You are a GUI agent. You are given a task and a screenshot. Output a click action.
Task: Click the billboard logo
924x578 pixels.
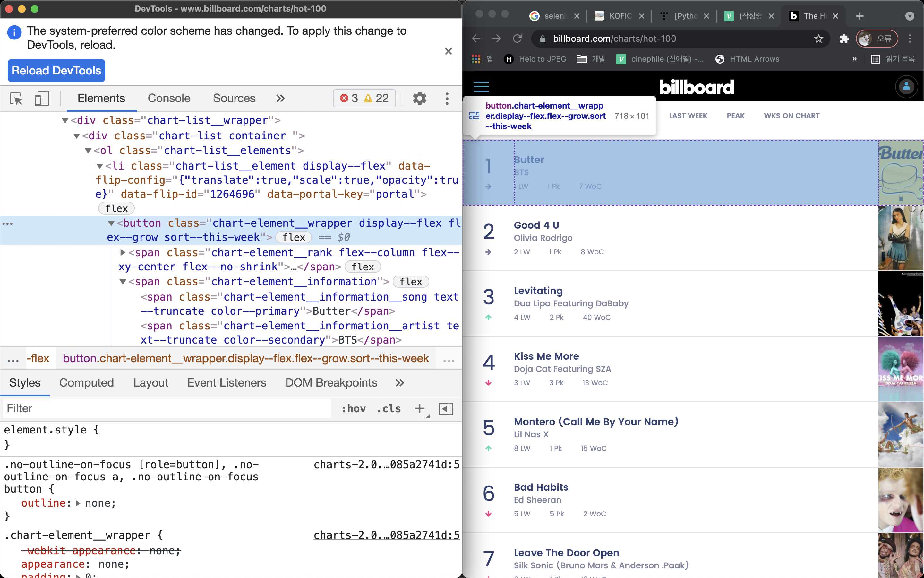pyautogui.click(x=697, y=87)
